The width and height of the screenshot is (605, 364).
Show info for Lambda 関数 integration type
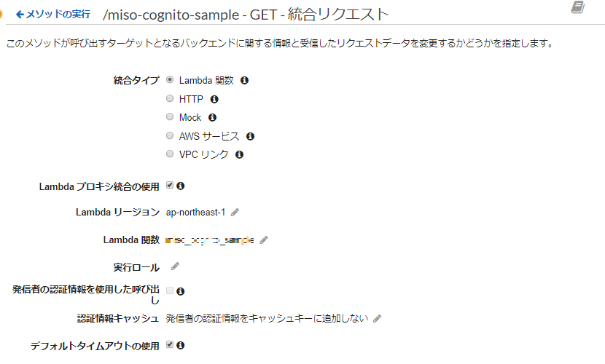point(245,80)
